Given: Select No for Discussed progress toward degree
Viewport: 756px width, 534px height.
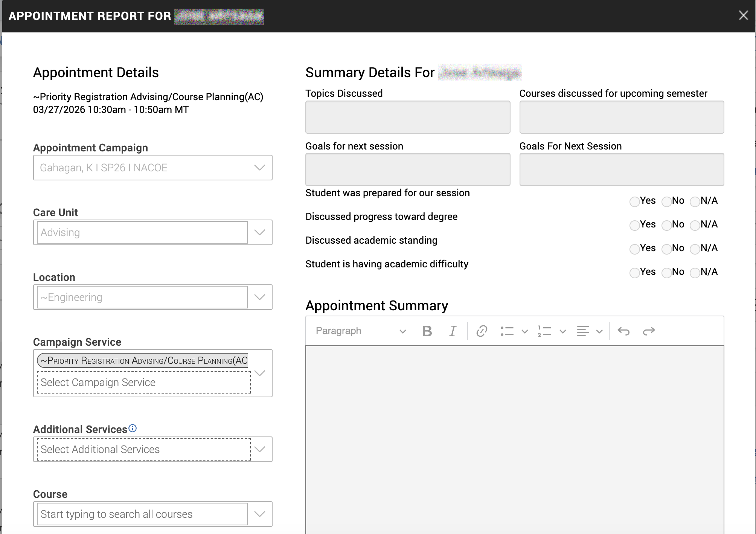Looking at the screenshot, I should click(x=666, y=225).
